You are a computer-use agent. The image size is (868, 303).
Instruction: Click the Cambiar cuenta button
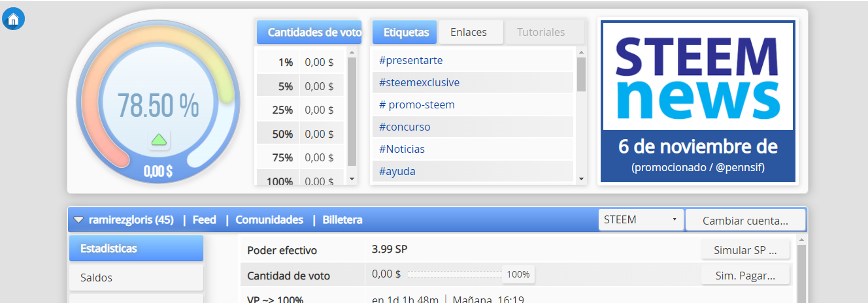[x=745, y=221]
